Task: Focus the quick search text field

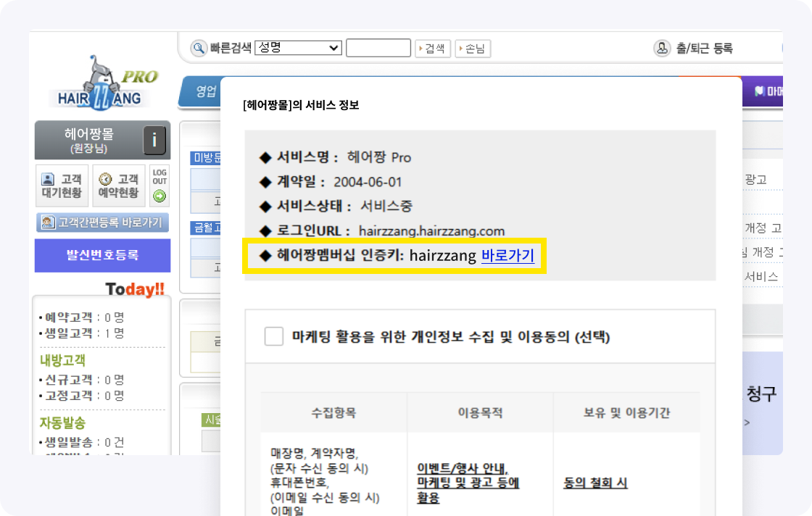Action: pos(378,48)
